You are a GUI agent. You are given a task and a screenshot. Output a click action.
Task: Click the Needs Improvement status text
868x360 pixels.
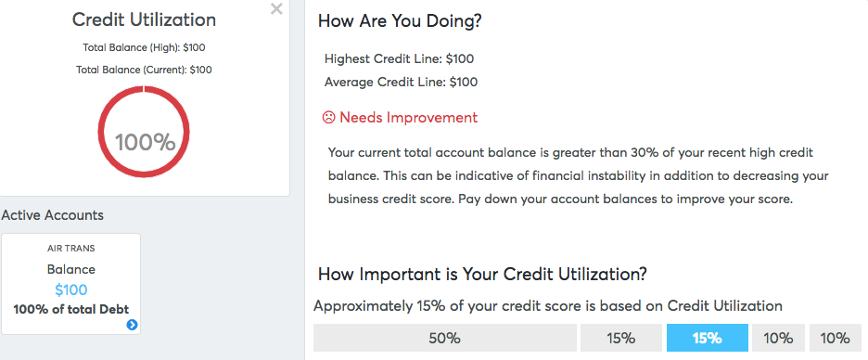point(408,118)
